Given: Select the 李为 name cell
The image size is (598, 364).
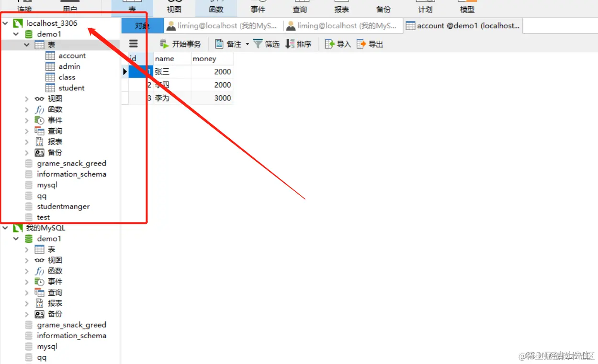Looking at the screenshot, I should pos(172,98).
